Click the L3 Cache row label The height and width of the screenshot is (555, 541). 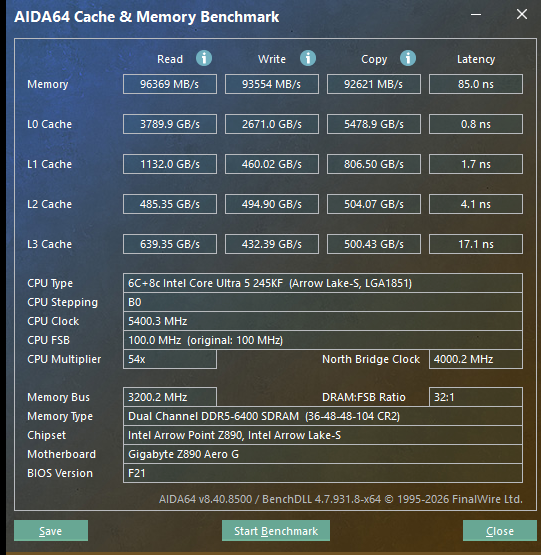50,244
